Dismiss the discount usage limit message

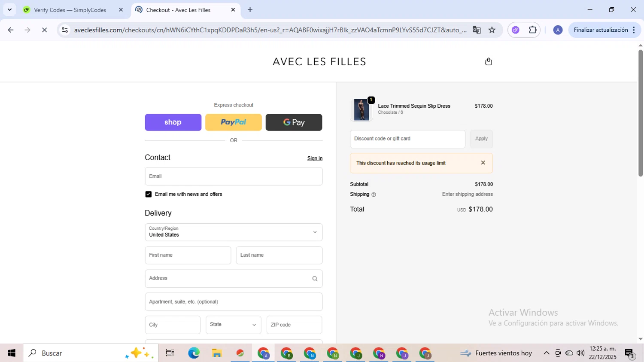coord(483,163)
